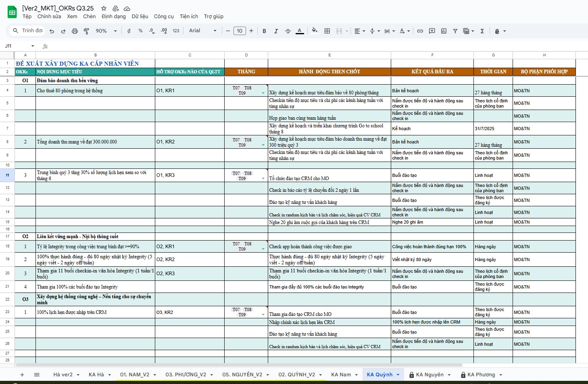Screen dimensions: 588x384
Task: Toggle strikethrough formatting
Action: (x=288, y=31)
